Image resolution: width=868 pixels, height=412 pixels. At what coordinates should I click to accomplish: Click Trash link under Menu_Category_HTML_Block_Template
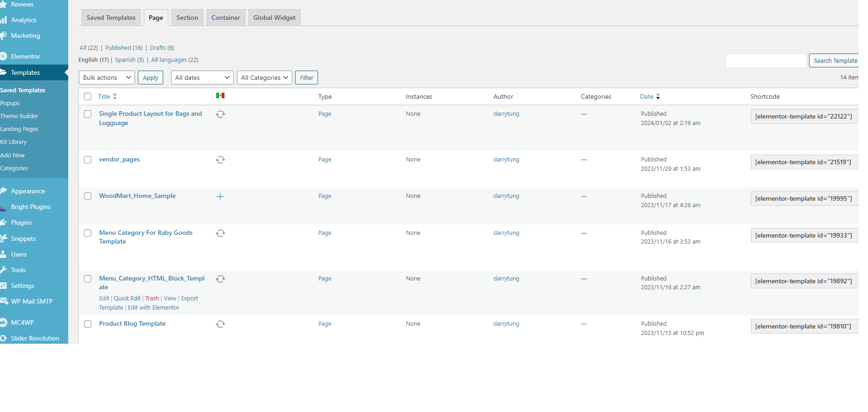pyautogui.click(x=152, y=299)
